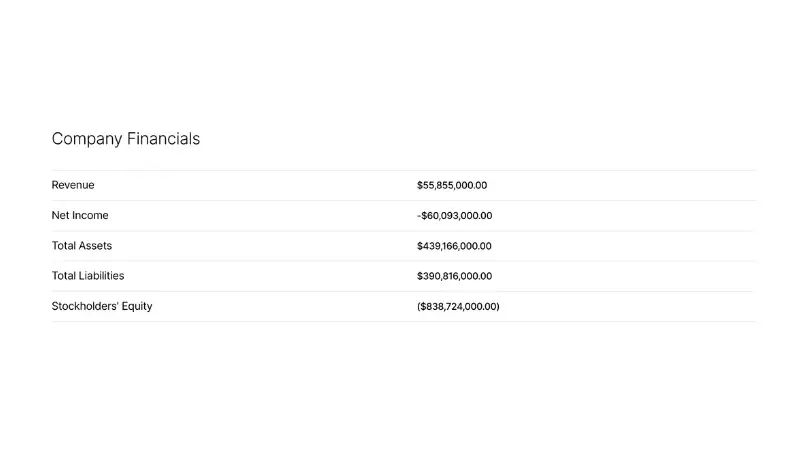The width and height of the screenshot is (800, 450).
Task: Click the word Total in Total Liabilities
Action: click(63, 276)
